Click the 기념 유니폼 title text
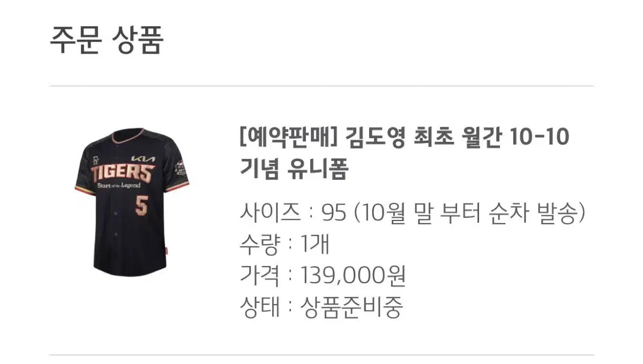Image resolution: width=643 pixels, height=364 pixels. click(294, 170)
